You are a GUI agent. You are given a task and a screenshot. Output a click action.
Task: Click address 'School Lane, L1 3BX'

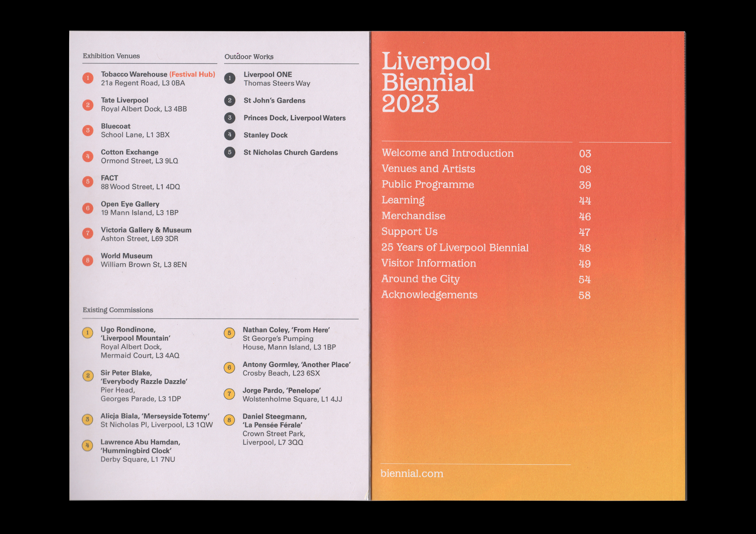[x=135, y=135]
